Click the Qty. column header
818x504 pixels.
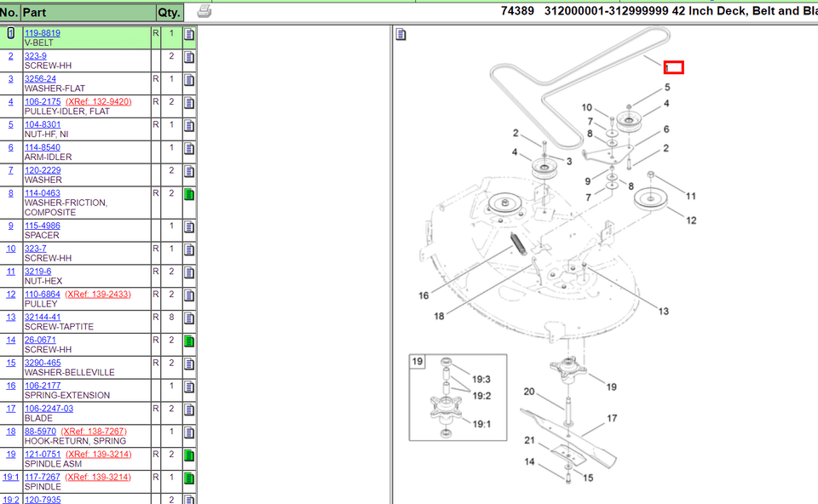pos(168,13)
